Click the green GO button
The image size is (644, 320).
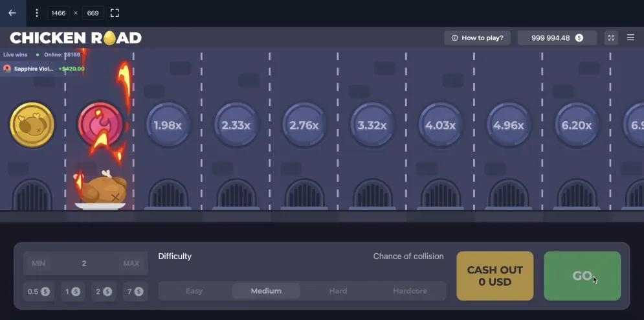pos(583,276)
